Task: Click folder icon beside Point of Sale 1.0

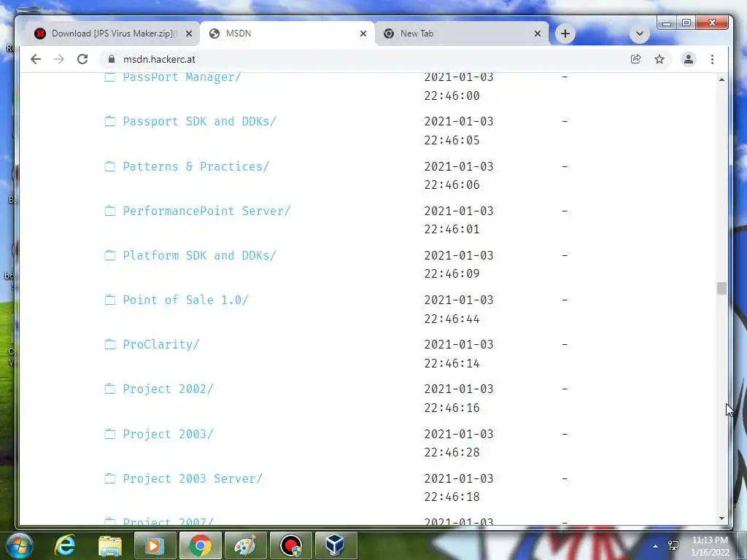Action: (x=110, y=300)
